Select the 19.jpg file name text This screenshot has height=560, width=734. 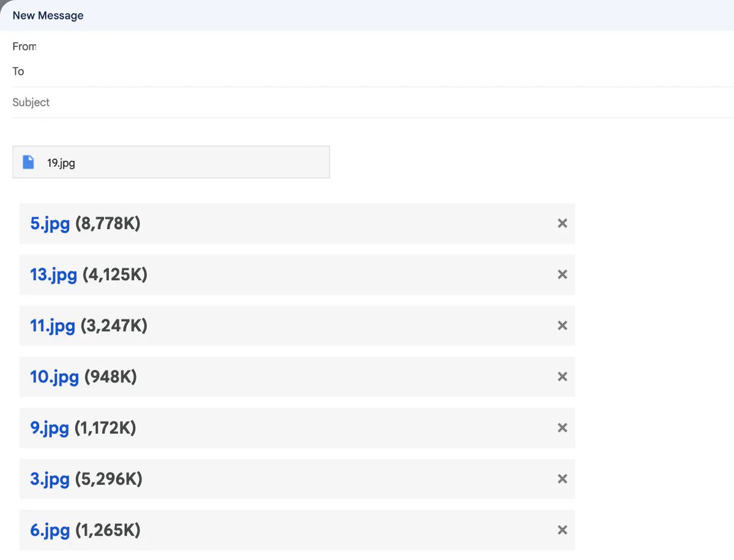[61, 163]
